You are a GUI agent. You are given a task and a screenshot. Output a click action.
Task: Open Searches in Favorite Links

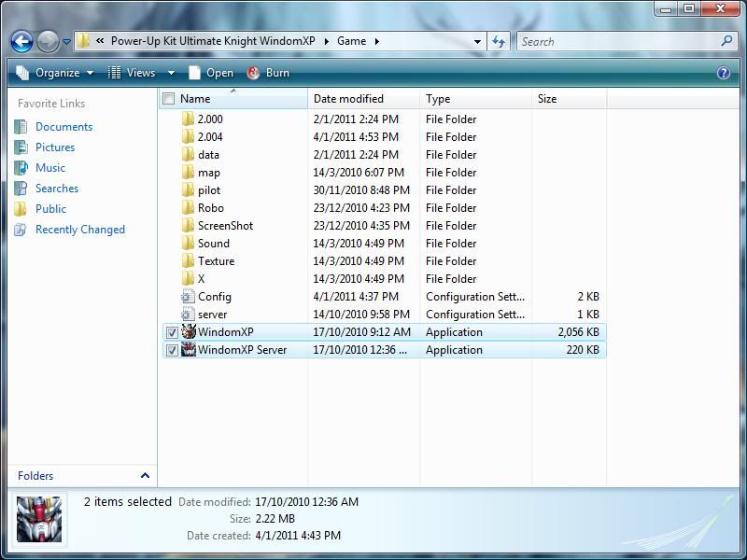click(x=57, y=189)
